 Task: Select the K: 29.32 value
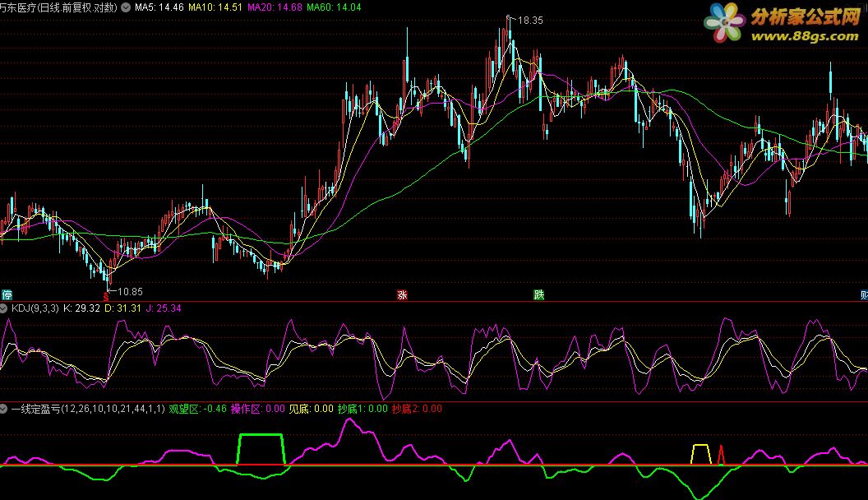(82, 308)
